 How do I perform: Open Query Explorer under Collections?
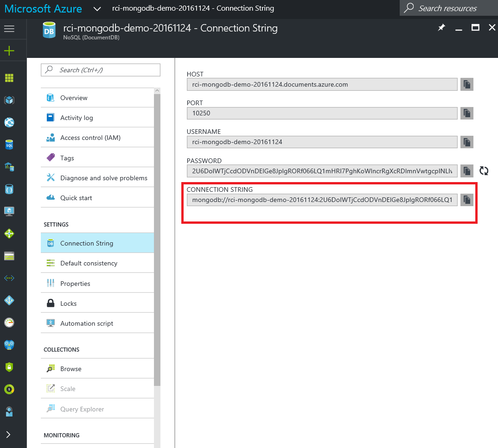click(97, 409)
